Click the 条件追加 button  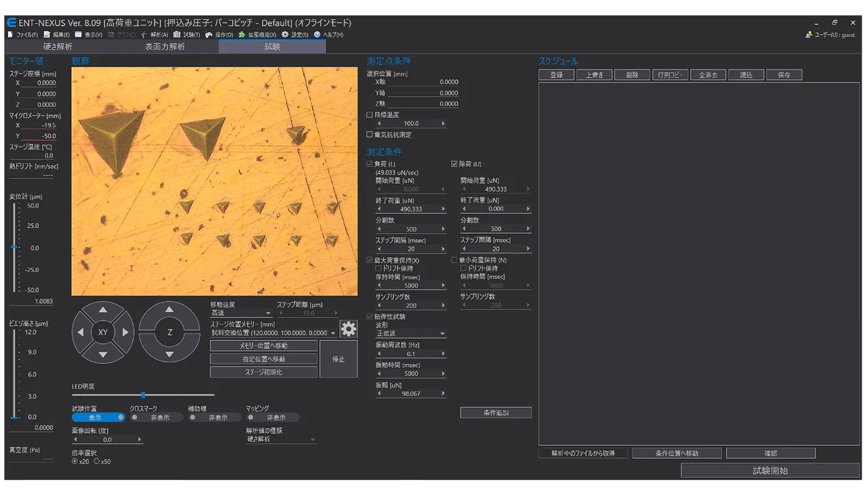496,412
